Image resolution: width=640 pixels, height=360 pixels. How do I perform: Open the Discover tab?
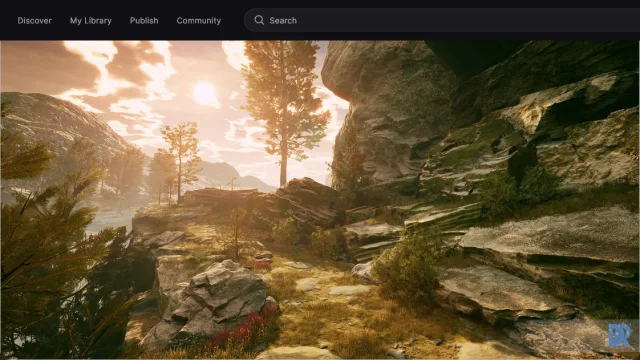[34, 20]
